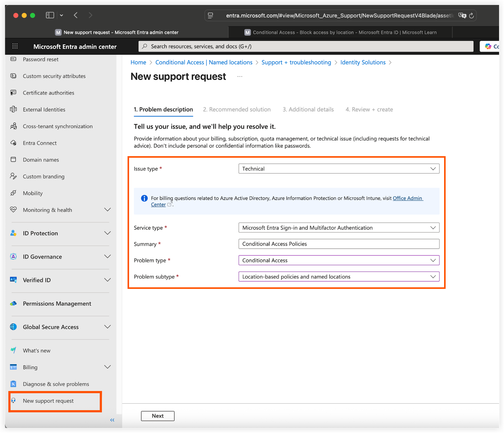
Task: Open Diagnose & solve problems
Action: tap(56, 384)
